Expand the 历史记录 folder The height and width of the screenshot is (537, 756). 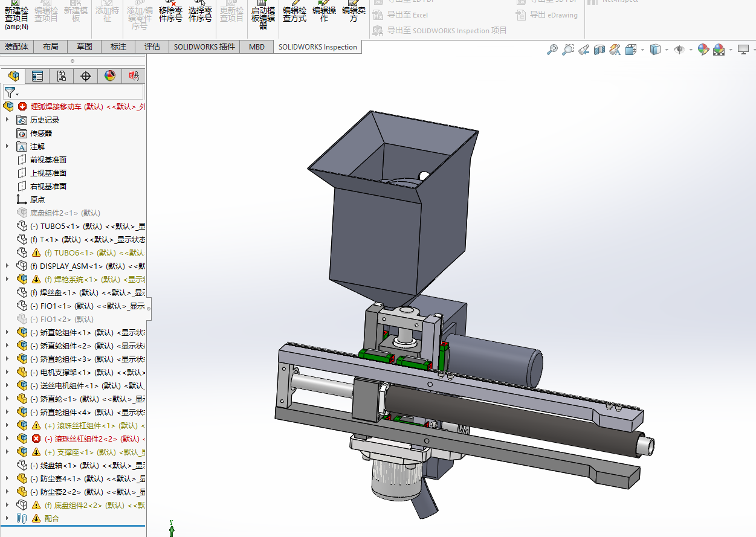pyautogui.click(x=8, y=120)
